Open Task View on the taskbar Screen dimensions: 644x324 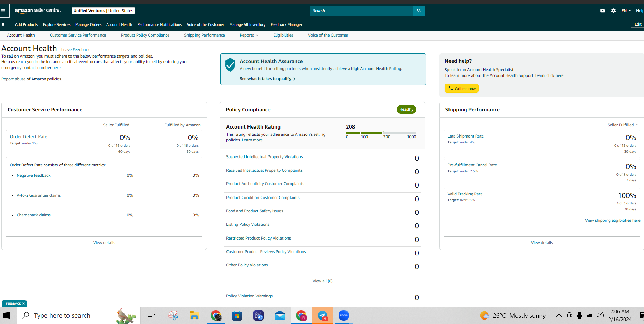coord(151,315)
